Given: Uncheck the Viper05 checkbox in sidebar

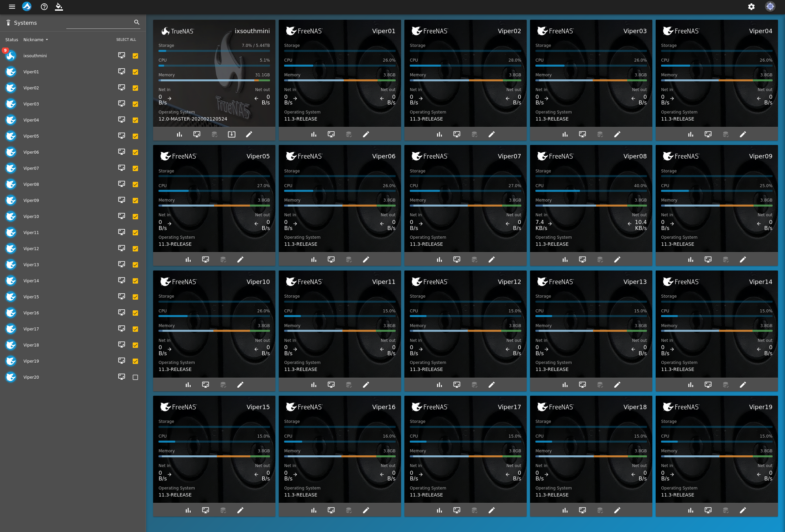Looking at the screenshot, I should [x=135, y=136].
